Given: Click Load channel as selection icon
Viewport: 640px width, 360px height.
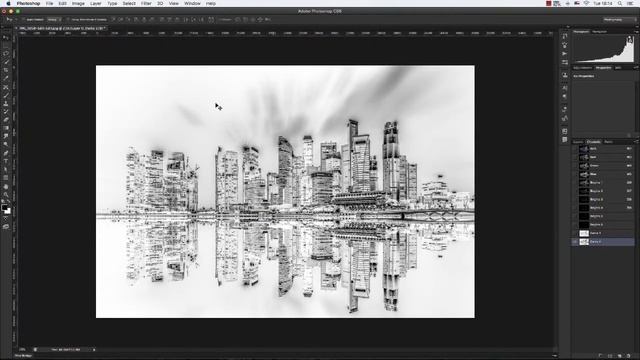Looking at the screenshot, I should tap(600, 356).
